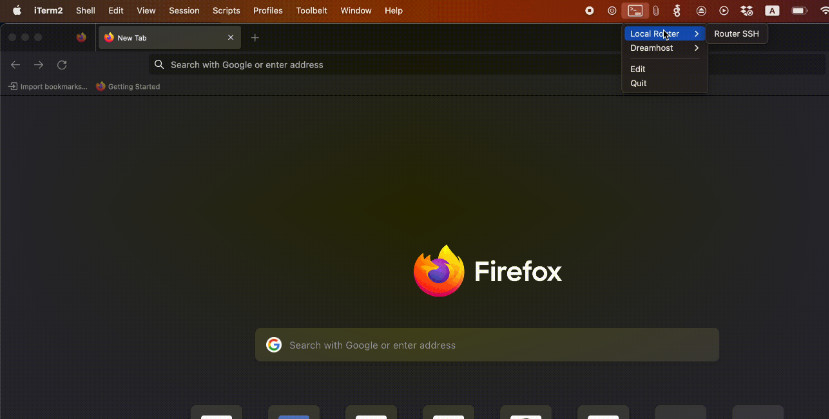Open the Help menu
Screen dimensions: 829x419
click(393, 11)
